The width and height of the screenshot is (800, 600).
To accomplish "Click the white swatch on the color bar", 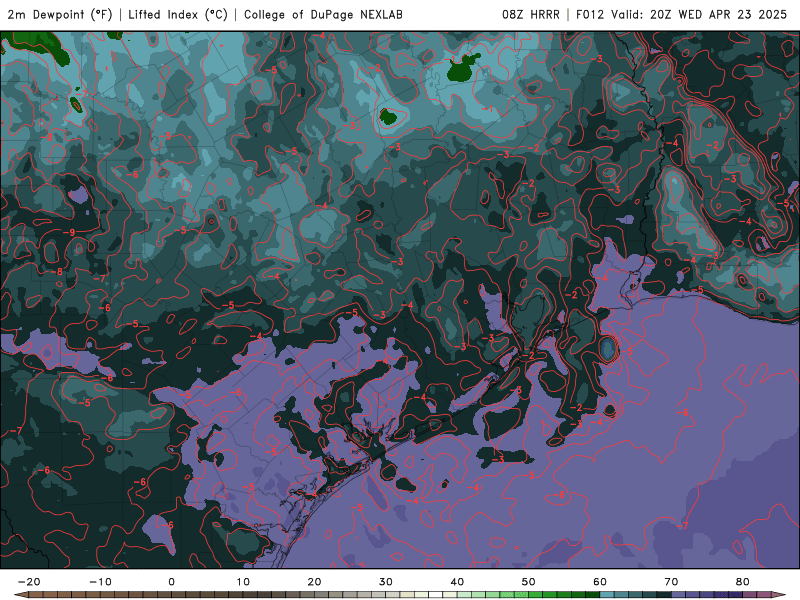I will pyautogui.click(x=435, y=595).
